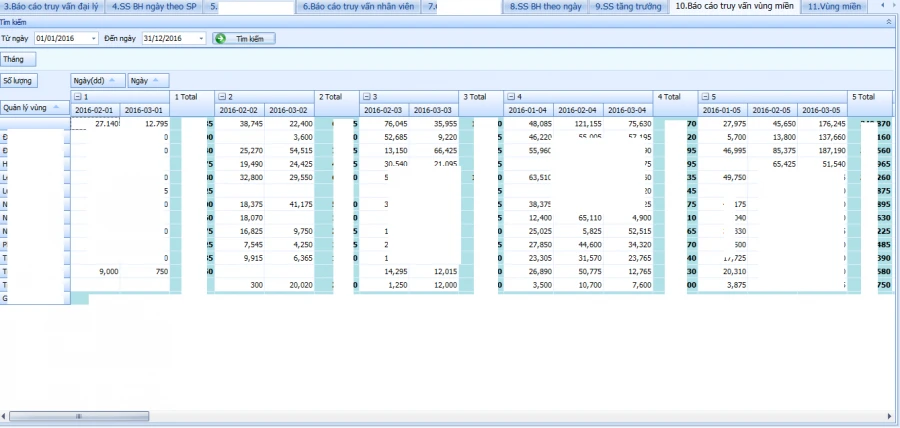The image size is (900, 428).
Task: Select the cell with value 121,155
Action: tap(578, 123)
